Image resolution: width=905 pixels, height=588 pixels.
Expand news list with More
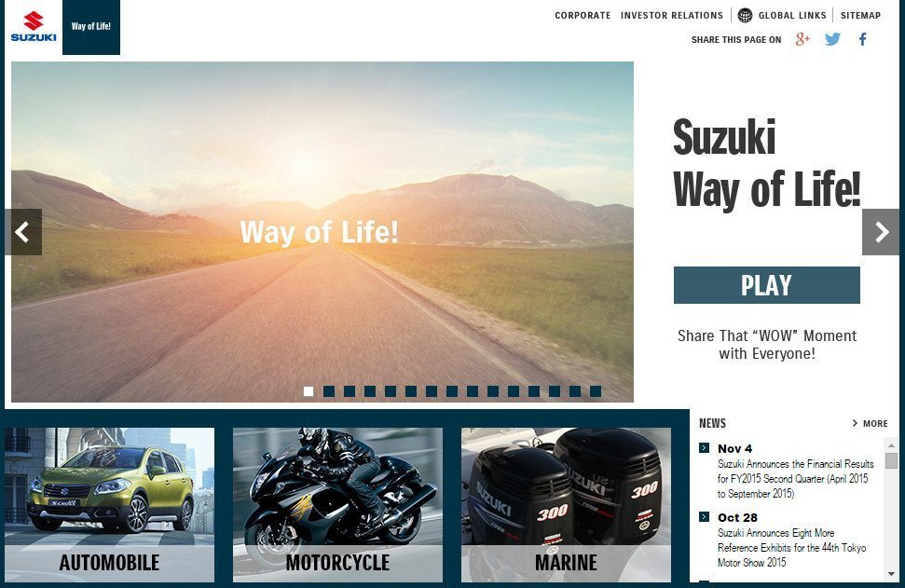[871, 424]
